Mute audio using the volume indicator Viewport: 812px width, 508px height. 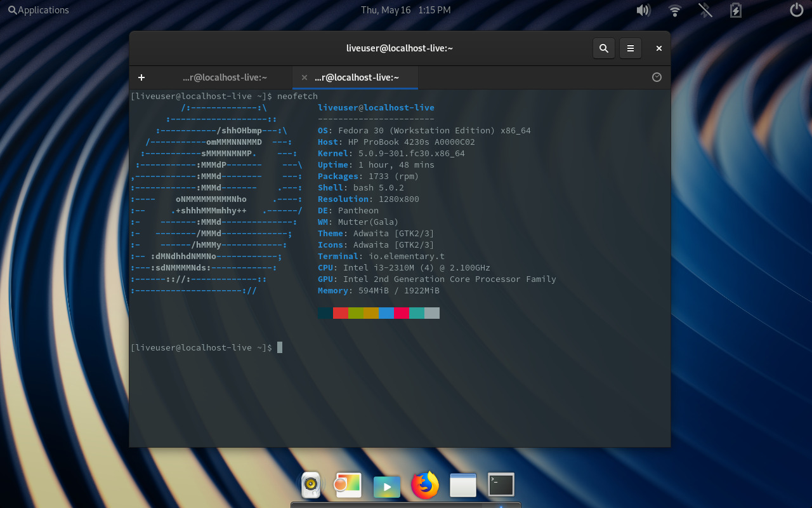643,10
